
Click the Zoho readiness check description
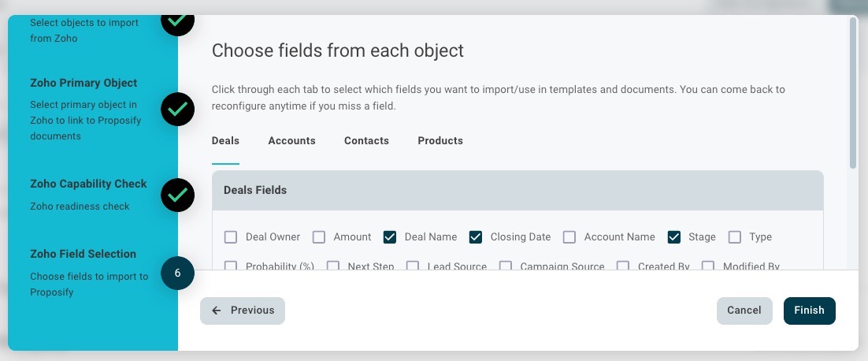click(80, 207)
